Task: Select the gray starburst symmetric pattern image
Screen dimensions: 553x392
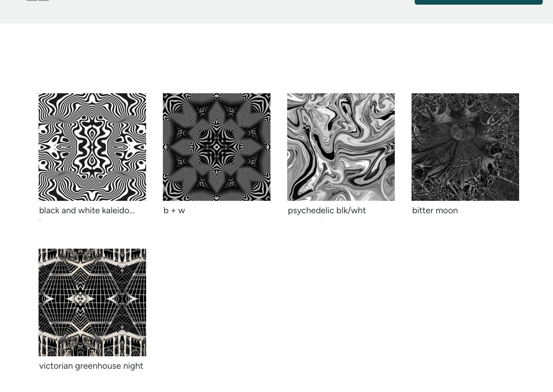Action: [217, 147]
